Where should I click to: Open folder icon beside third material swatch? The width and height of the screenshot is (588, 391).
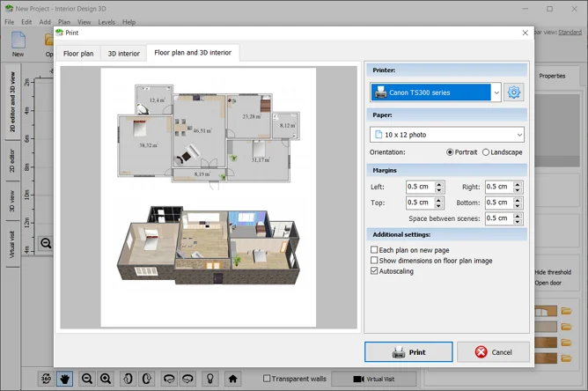tap(566, 343)
